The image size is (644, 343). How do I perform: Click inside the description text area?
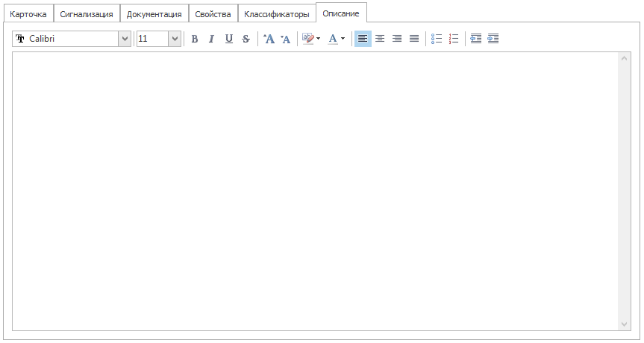point(315,191)
